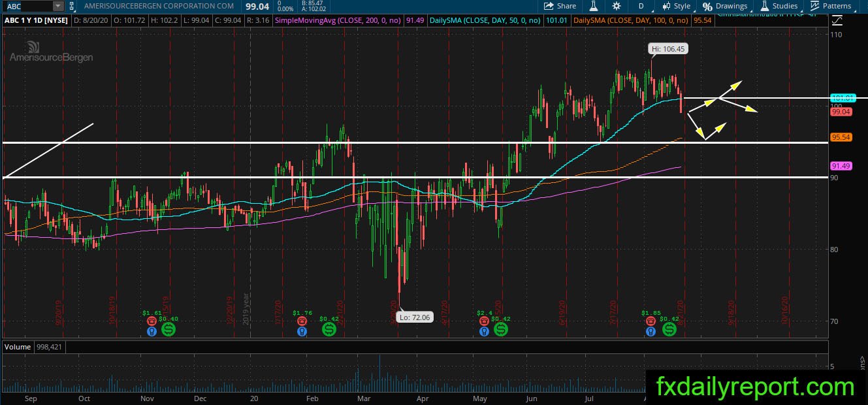868x405 pixels.
Task: Click the red earnings phone icon near $1.76
Action: [302, 321]
